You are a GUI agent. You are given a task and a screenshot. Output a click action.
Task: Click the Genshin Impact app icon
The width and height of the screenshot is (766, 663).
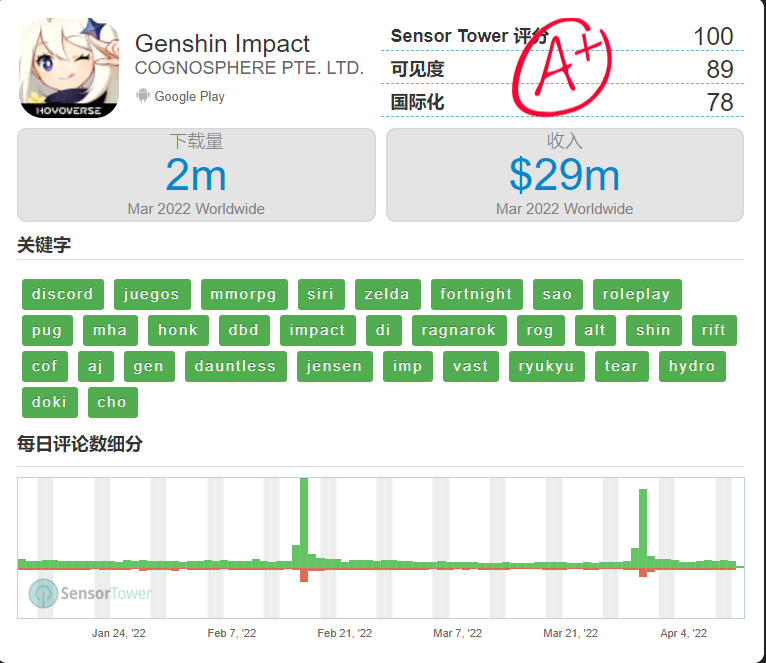point(69,69)
